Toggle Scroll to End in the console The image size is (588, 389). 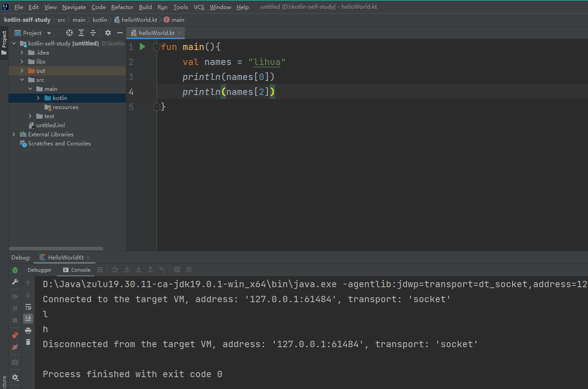[x=28, y=319]
